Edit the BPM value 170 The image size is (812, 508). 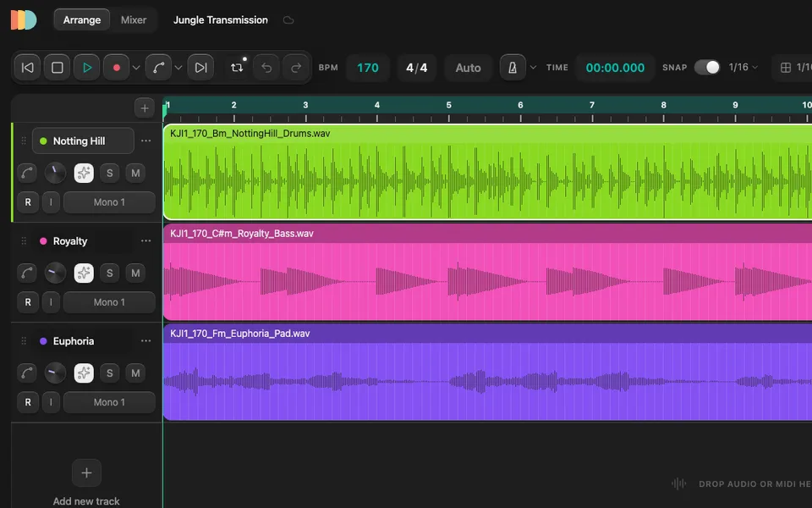368,68
